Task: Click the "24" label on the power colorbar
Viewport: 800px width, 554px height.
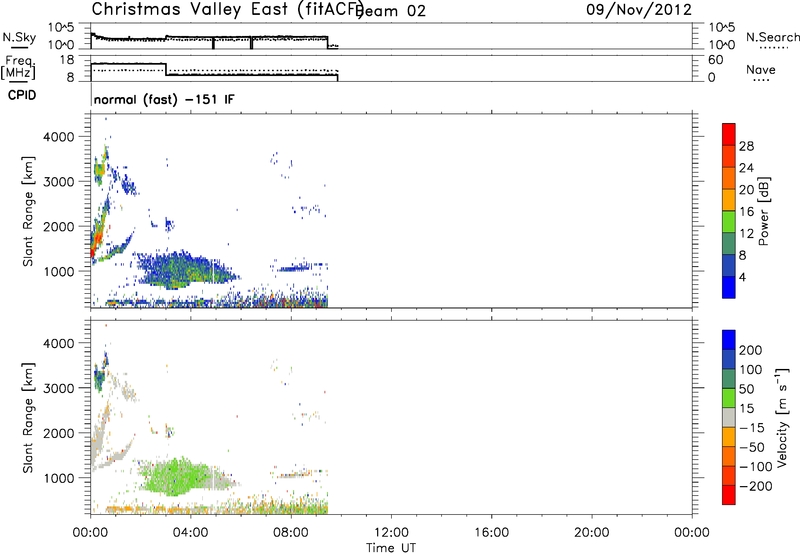Action: click(746, 168)
